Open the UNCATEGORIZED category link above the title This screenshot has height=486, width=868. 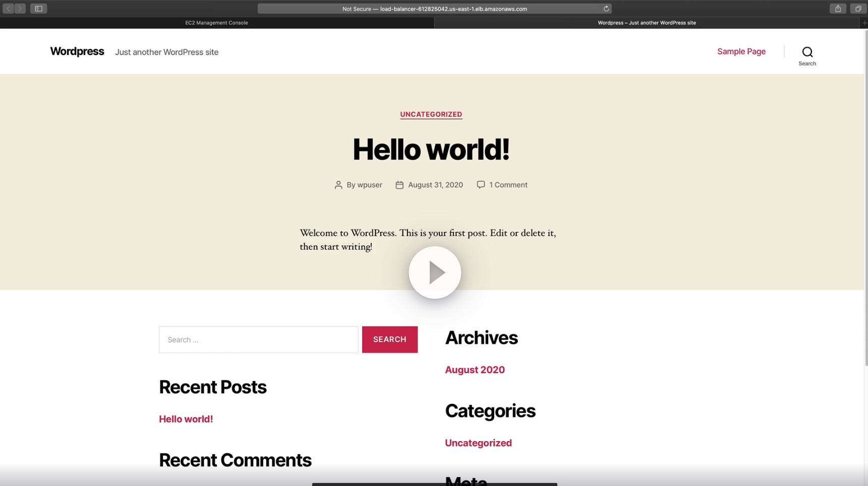[x=431, y=115]
